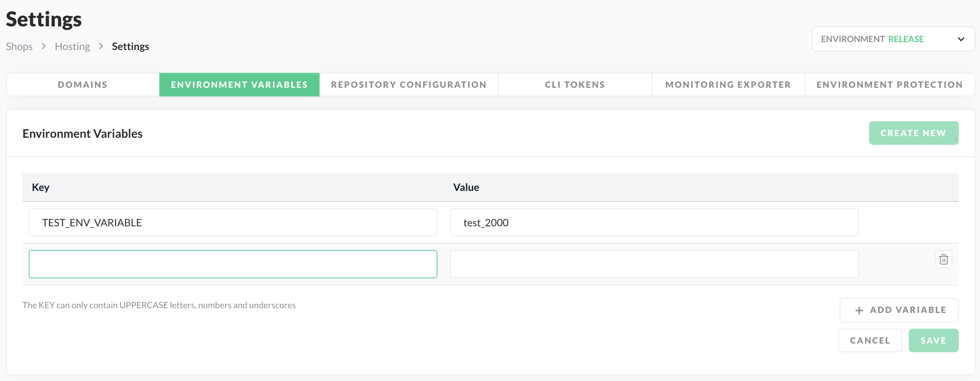Navigate to Shops in breadcrumb

[x=19, y=46]
